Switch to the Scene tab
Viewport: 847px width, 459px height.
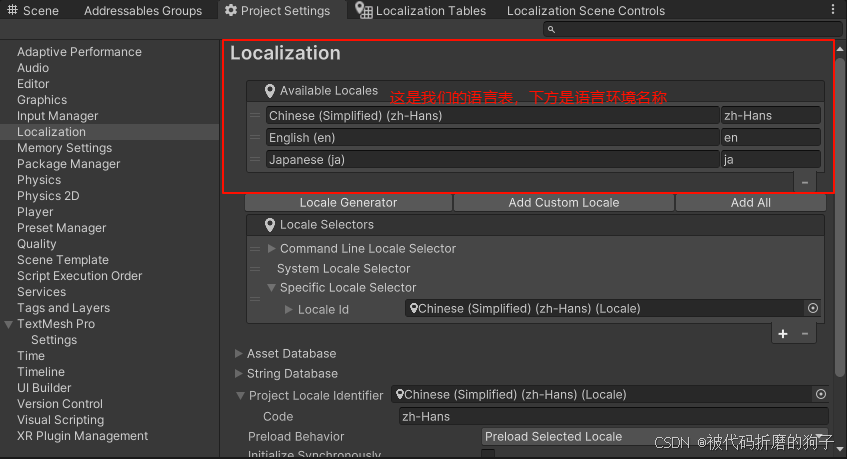[33, 10]
